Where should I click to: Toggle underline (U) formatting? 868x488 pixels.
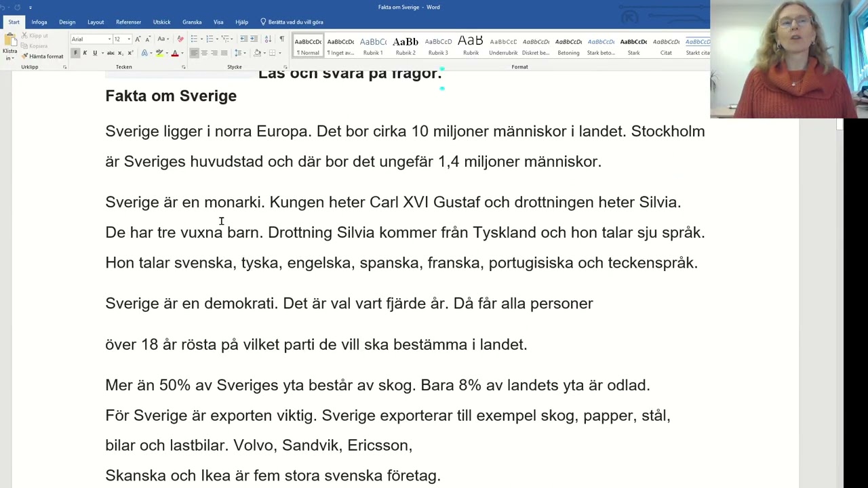click(x=95, y=53)
